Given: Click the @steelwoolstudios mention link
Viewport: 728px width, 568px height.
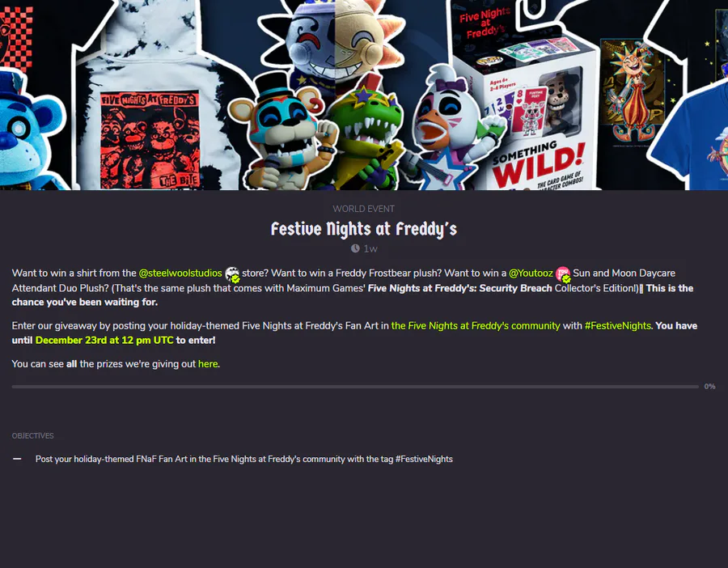Looking at the screenshot, I should tap(180, 273).
